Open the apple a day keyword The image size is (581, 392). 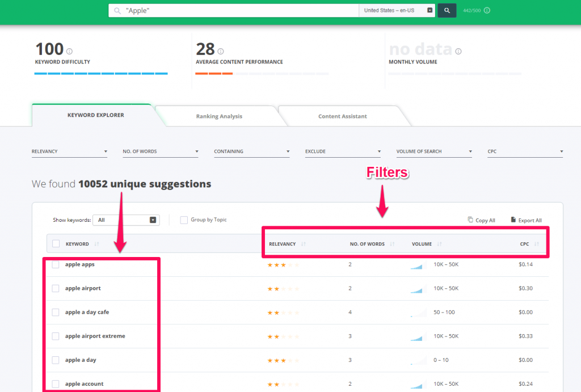(81, 360)
